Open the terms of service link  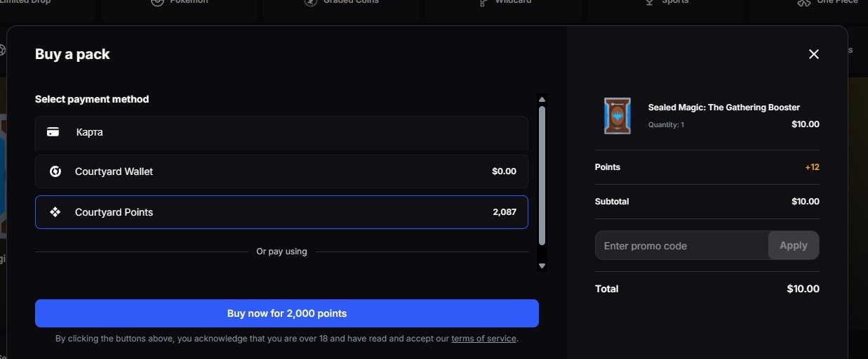pyautogui.click(x=483, y=339)
